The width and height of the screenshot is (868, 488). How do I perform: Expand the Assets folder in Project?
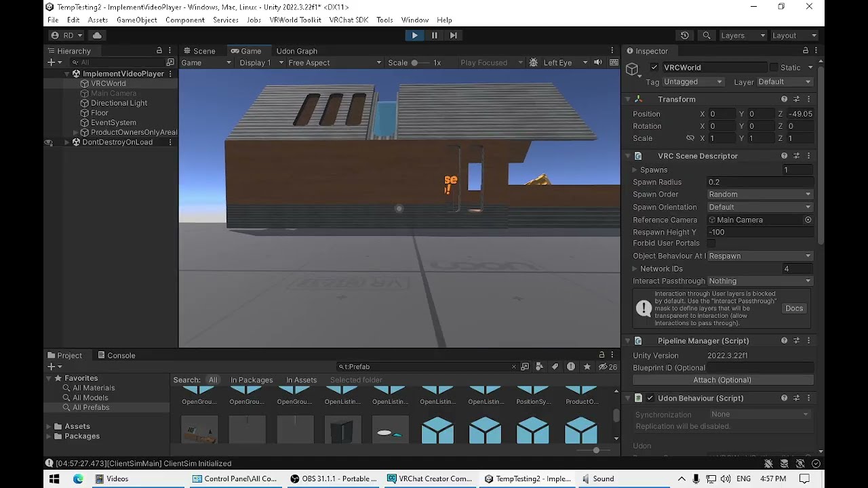pos(49,426)
